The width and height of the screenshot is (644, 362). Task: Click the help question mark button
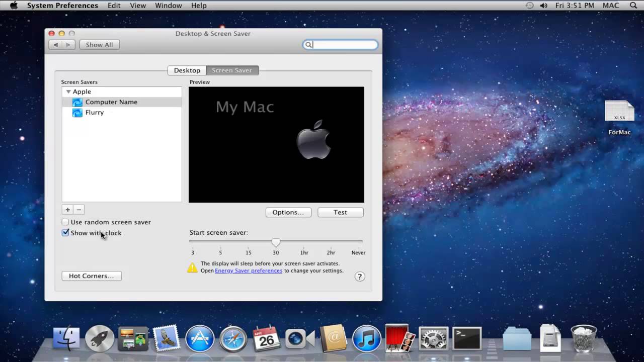pos(359,277)
